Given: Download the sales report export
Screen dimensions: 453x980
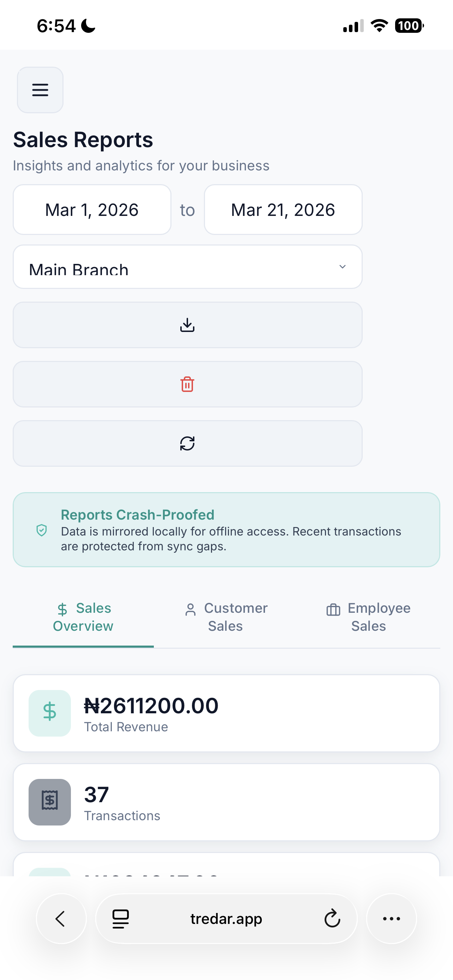Looking at the screenshot, I should point(187,325).
